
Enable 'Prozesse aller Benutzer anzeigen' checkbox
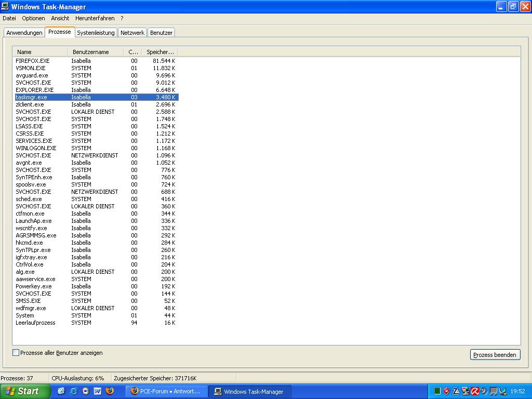click(x=16, y=353)
